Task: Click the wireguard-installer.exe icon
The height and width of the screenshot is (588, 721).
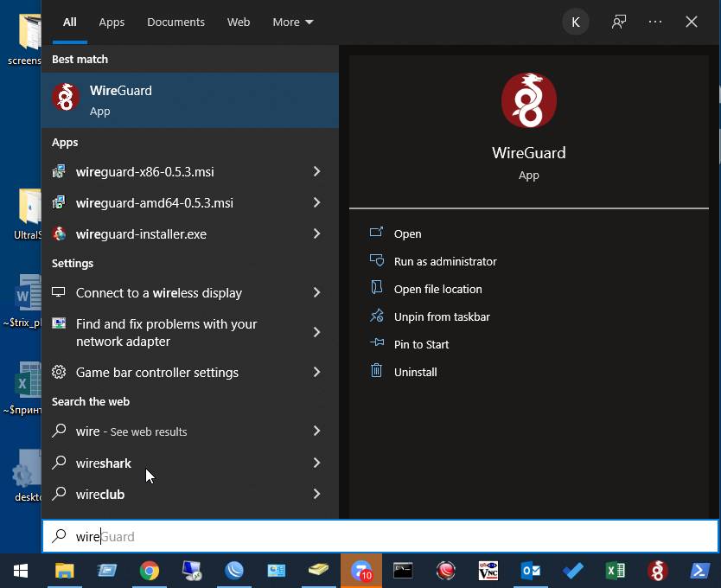Action: tap(59, 233)
